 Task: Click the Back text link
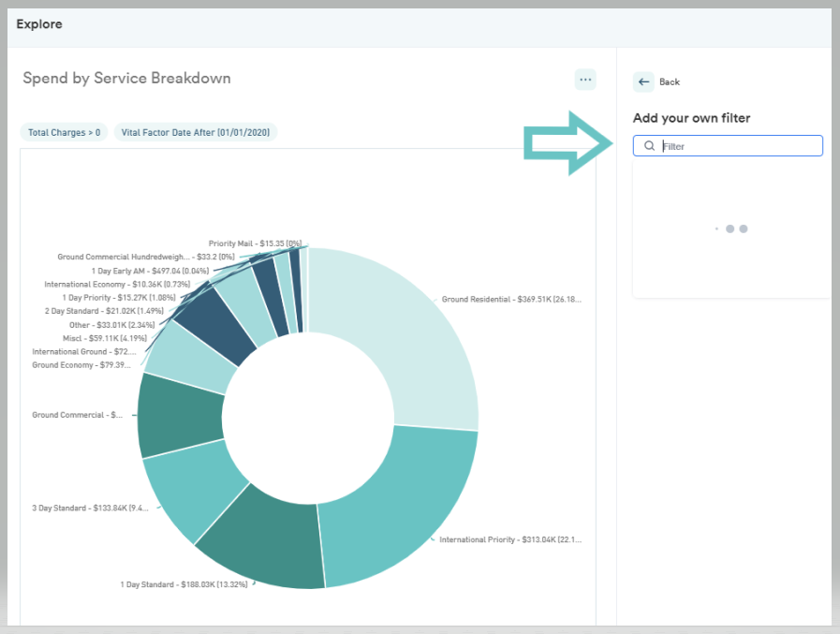click(x=670, y=82)
